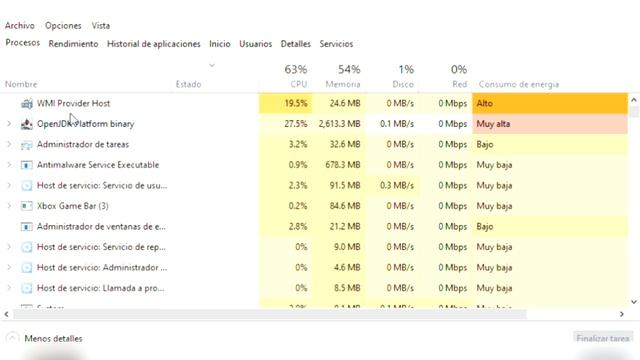This screenshot has height=360, width=640.
Task: Click the Finalizar tarea button
Action: pyautogui.click(x=602, y=338)
